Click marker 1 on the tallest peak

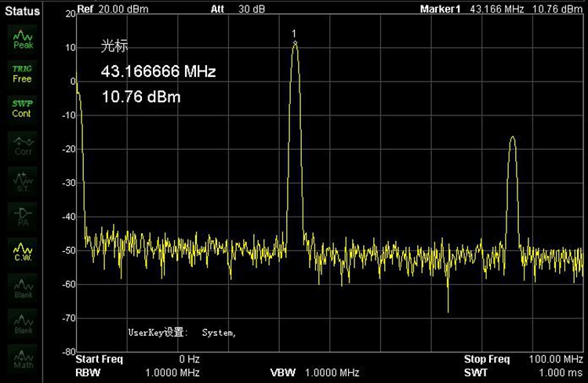(295, 42)
